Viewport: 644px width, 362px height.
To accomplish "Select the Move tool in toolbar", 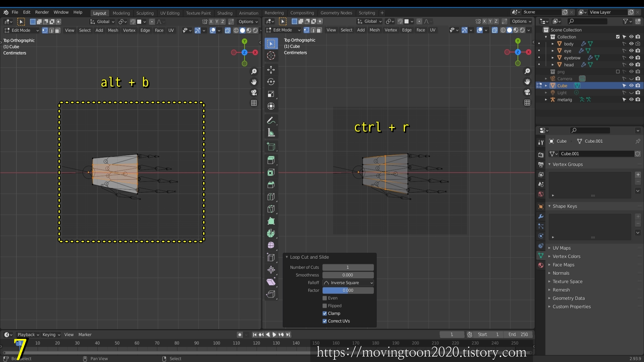I will (271, 69).
